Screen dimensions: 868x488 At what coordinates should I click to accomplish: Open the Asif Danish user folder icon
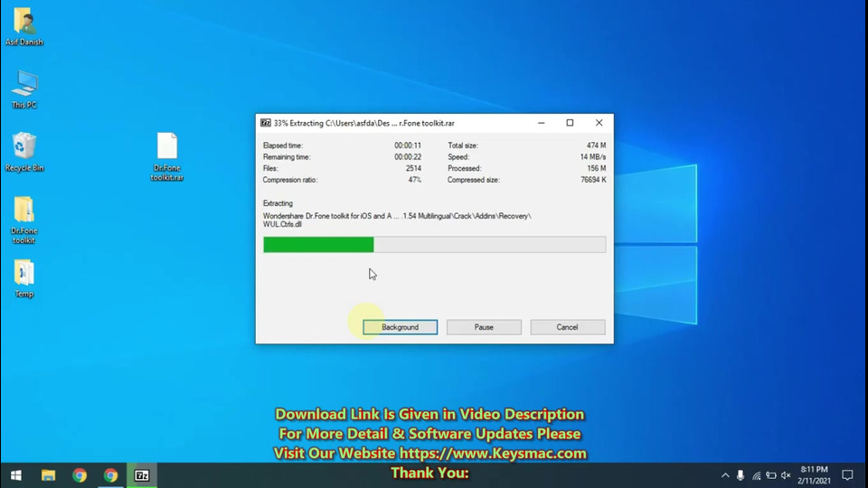click(24, 26)
